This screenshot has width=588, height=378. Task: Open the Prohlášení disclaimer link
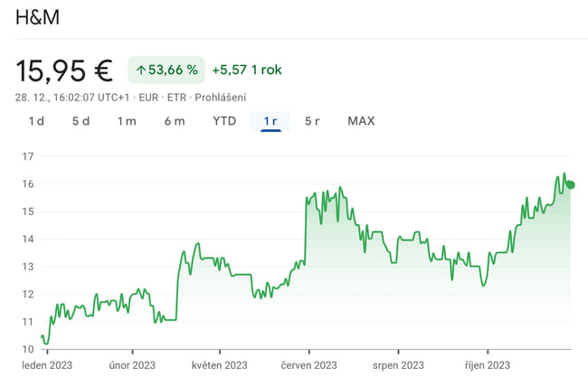pyautogui.click(x=222, y=98)
